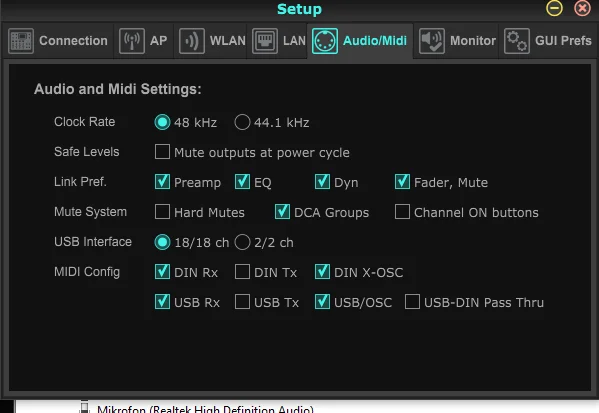Open the LAN tab

pos(277,41)
